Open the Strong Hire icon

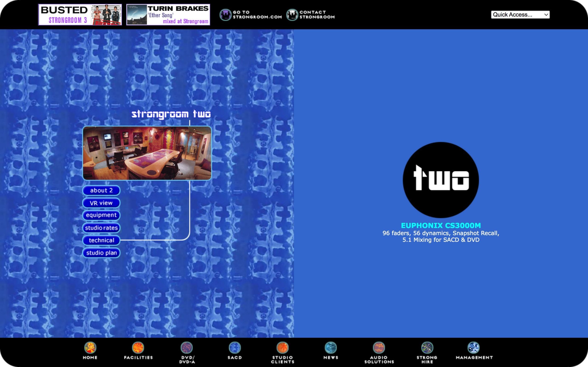click(x=427, y=348)
